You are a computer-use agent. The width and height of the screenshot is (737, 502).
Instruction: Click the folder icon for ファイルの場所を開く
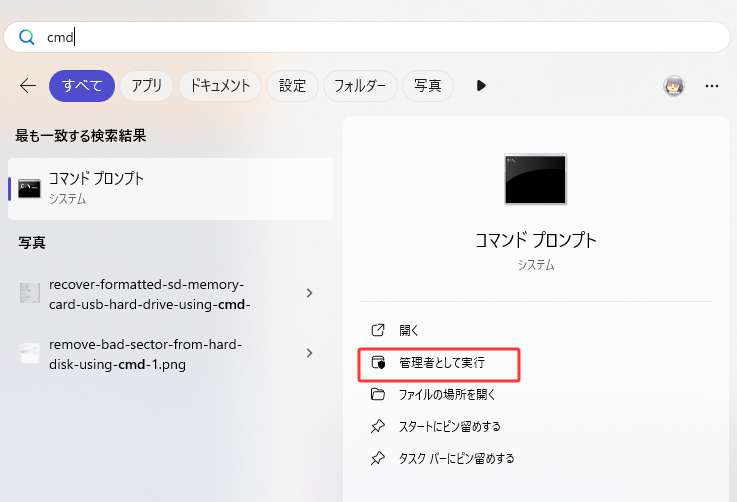point(378,394)
